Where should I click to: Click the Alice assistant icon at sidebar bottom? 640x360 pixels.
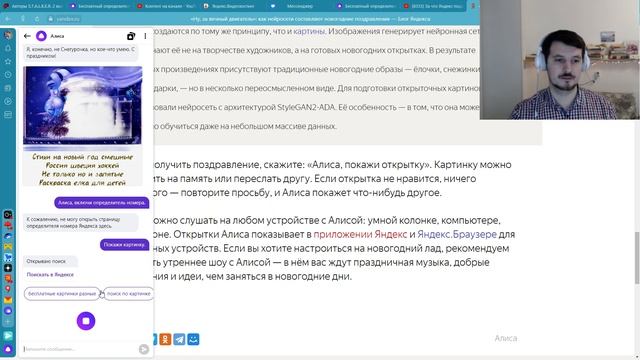pyautogui.click(x=8, y=349)
